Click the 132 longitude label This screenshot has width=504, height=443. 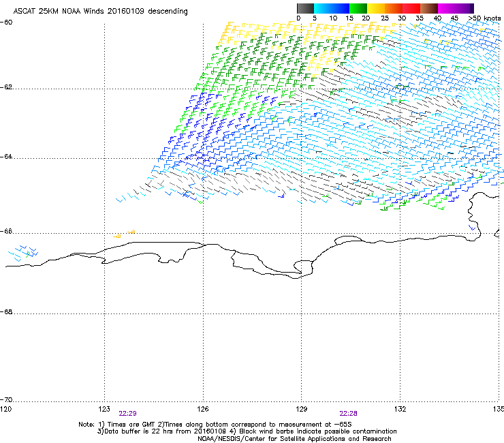(400, 409)
